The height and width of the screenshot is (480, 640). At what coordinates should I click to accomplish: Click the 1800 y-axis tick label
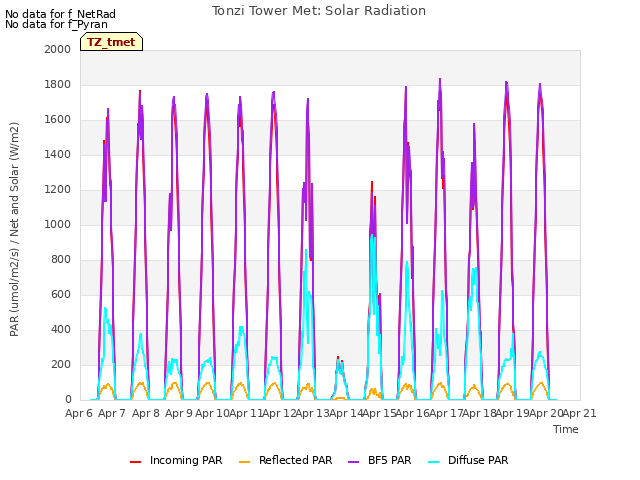tap(58, 84)
